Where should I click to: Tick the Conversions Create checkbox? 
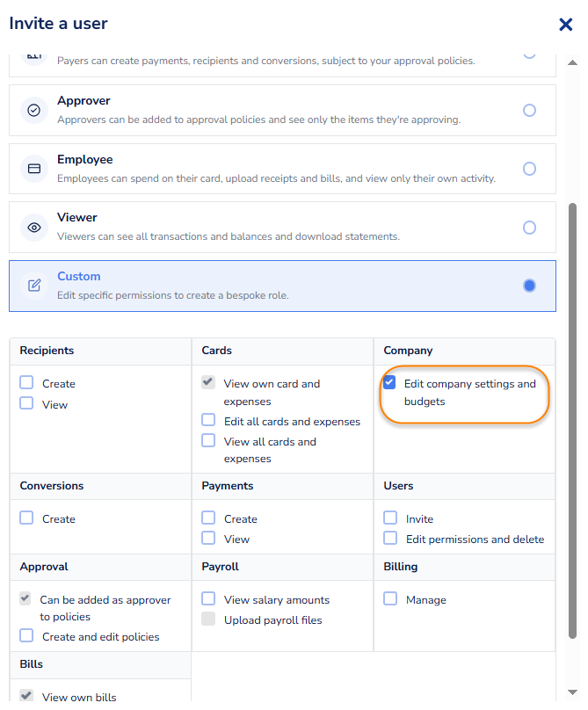26,518
